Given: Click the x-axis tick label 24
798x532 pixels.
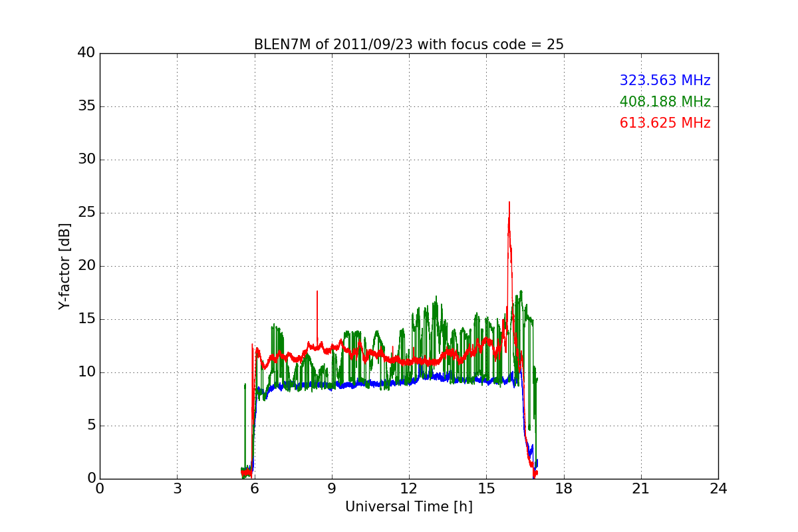Looking at the screenshot, I should coord(718,489).
